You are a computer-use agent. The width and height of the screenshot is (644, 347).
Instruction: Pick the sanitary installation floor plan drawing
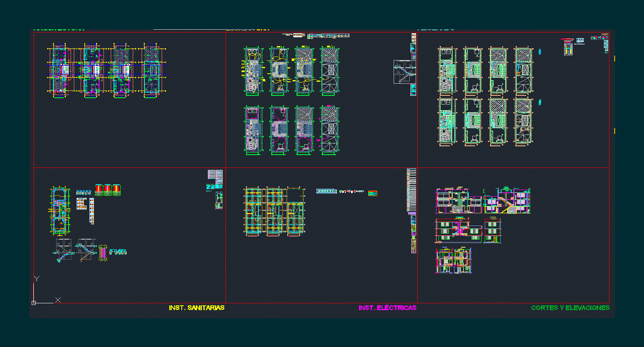pyautogui.click(x=60, y=210)
